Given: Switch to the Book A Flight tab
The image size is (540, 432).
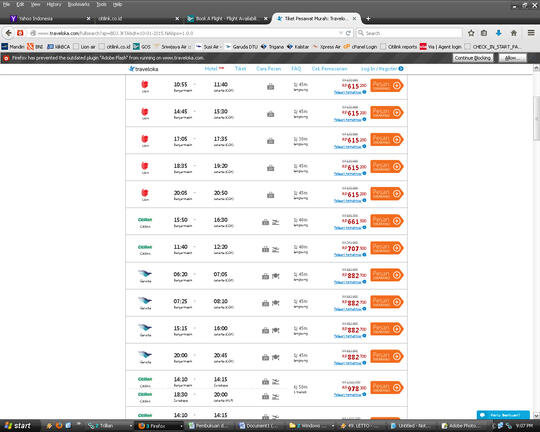Looking at the screenshot, I should point(227,19).
